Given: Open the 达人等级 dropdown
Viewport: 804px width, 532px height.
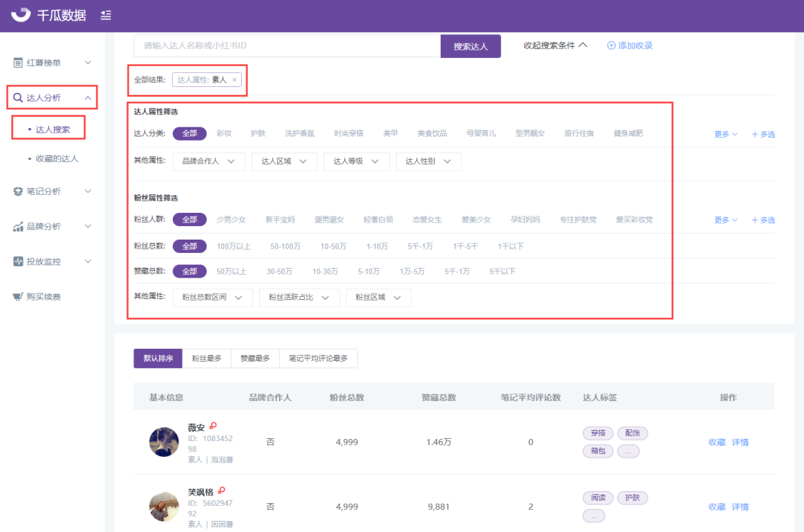Looking at the screenshot, I should click(x=357, y=161).
